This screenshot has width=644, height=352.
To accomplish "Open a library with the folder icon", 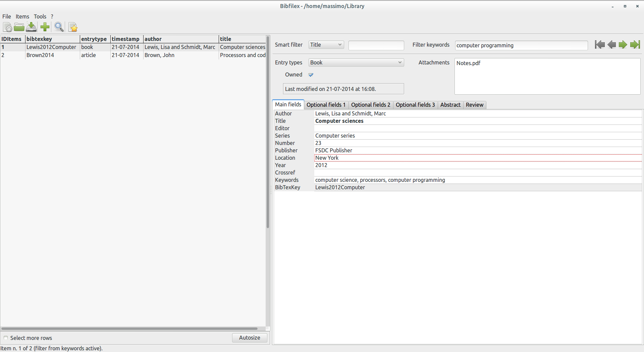I will (19, 27).
